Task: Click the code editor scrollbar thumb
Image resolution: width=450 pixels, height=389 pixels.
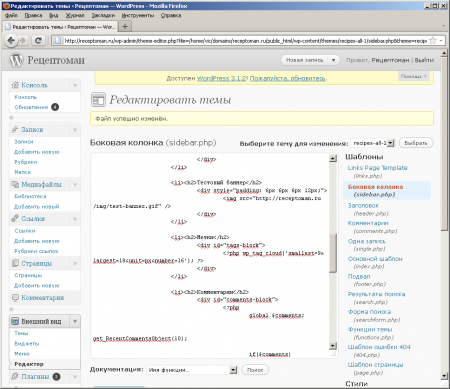Action: (333, 253)
